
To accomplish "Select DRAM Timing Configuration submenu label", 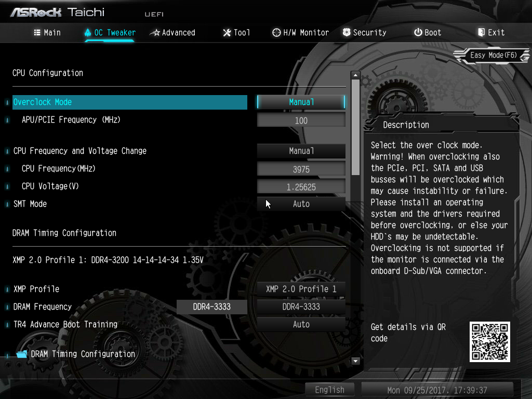I will pyautogui.click(x=83, y=354).
